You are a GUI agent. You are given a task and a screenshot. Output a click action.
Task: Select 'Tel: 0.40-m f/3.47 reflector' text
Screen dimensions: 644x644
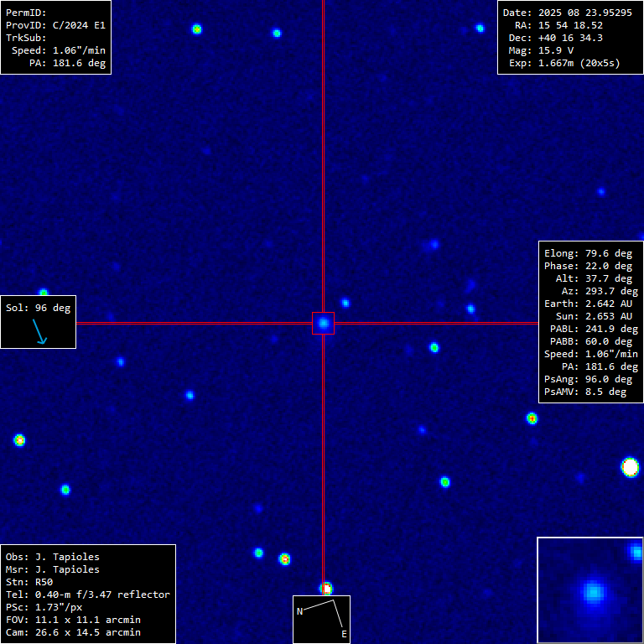(88, 595)
